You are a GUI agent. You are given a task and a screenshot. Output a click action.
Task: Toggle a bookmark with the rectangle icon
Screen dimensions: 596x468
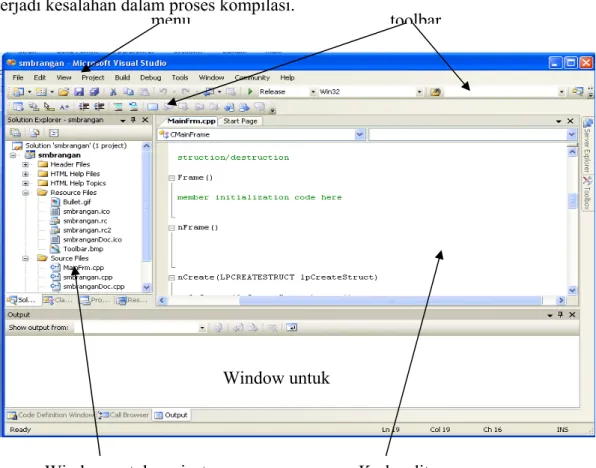(152, 107)
